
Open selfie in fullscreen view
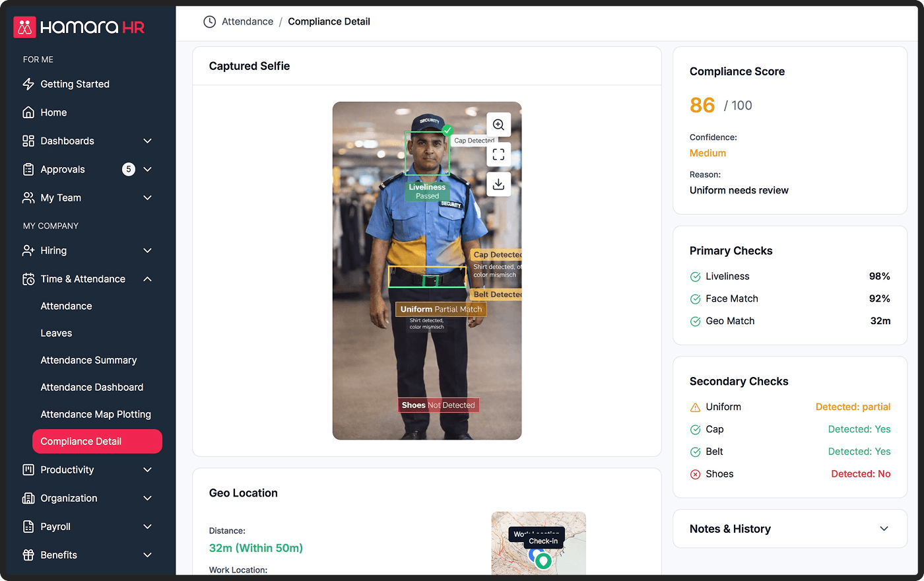pos(498,154)
